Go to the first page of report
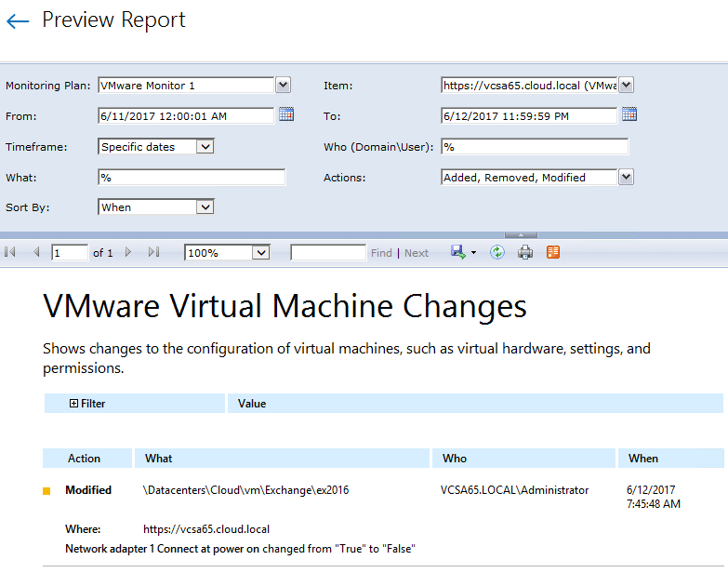Screen dimensions: 728x573 pyautogui.click(x=10, y=252)
